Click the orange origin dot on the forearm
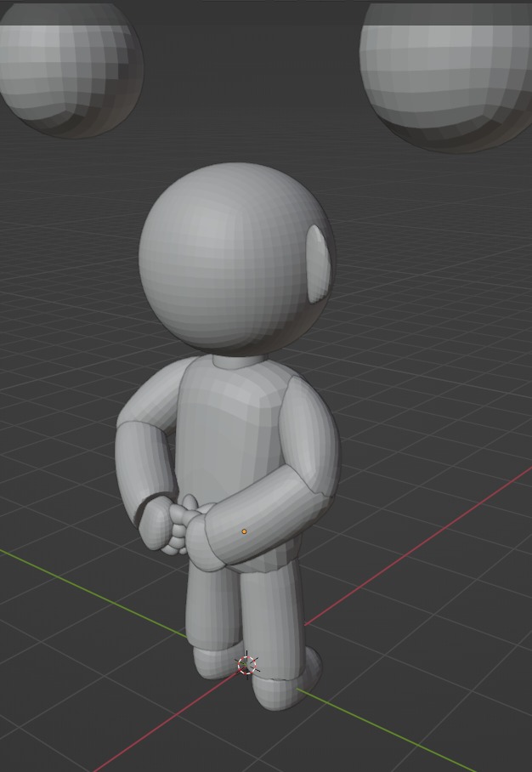Viewport: 532px width, 772px height. (x=244, y=531)
